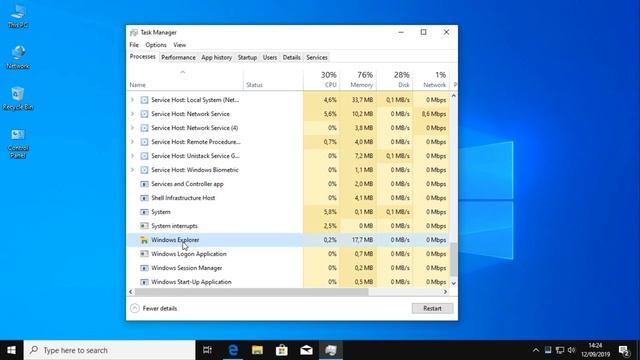The image size is (640, 360).
Task: Sort by Status column header
Action: [273, 80]
